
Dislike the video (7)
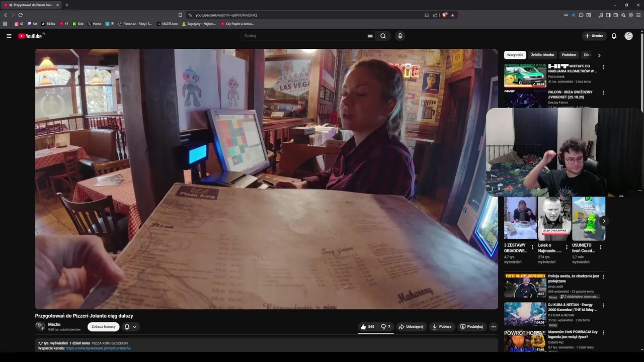coord(385,327)
